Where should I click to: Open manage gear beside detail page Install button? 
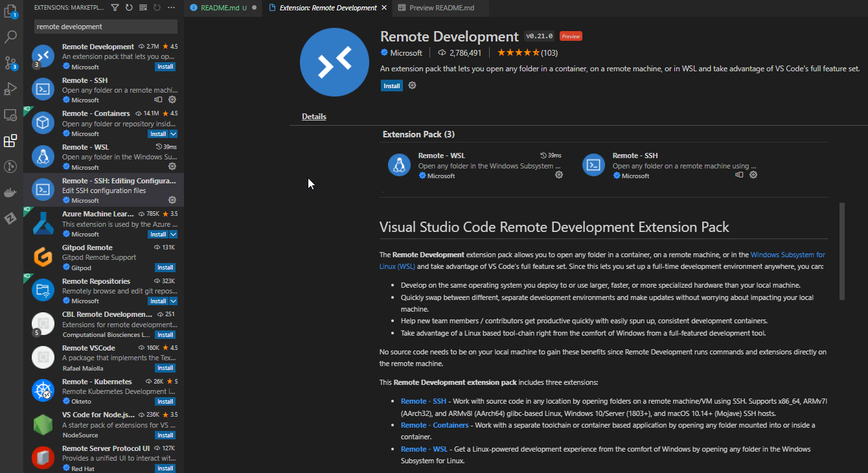click(412, 86)
